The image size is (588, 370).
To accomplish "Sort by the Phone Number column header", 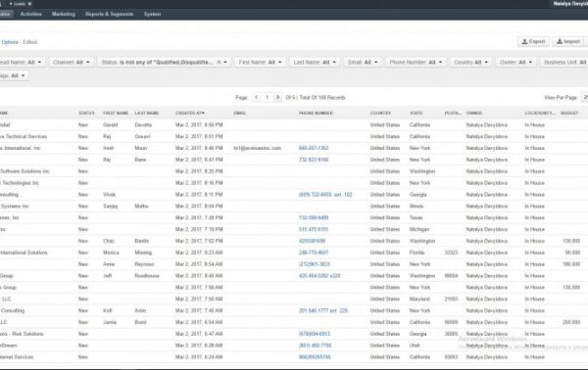I will (316, 114).
